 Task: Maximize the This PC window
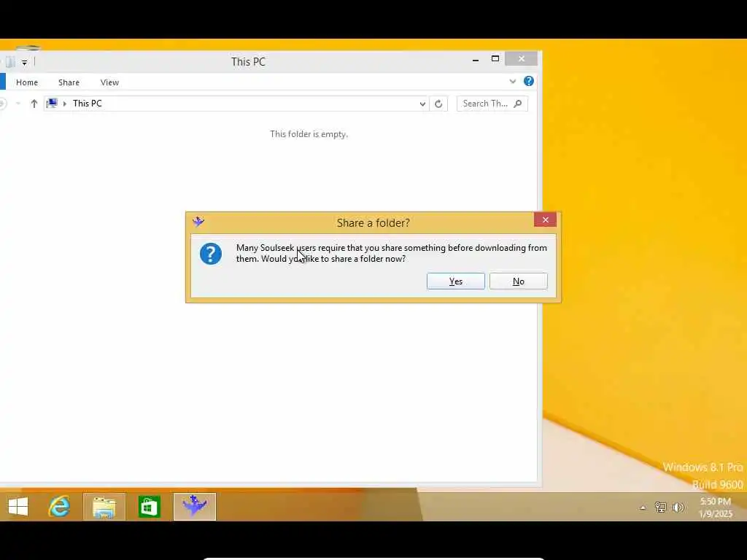495,58
